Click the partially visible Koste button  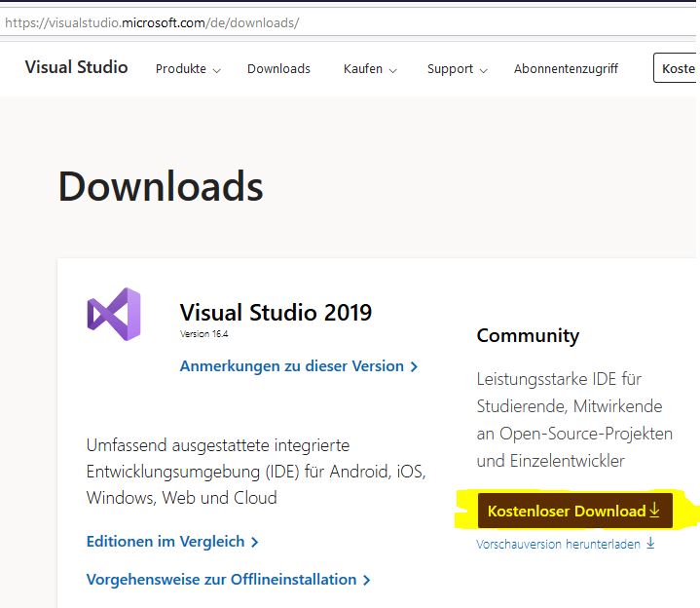click(675, 68)
